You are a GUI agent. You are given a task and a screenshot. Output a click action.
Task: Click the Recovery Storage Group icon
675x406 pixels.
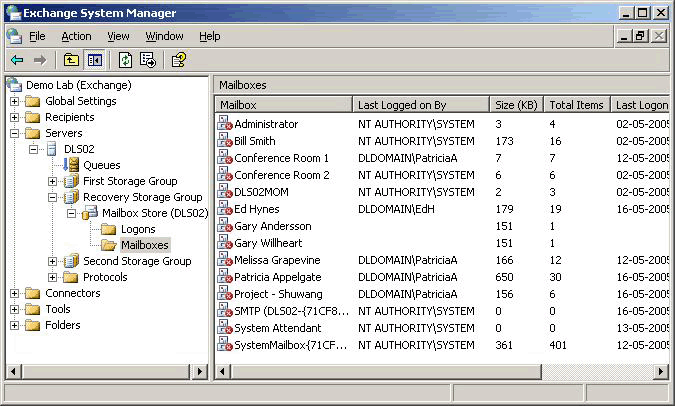(71, 197)
